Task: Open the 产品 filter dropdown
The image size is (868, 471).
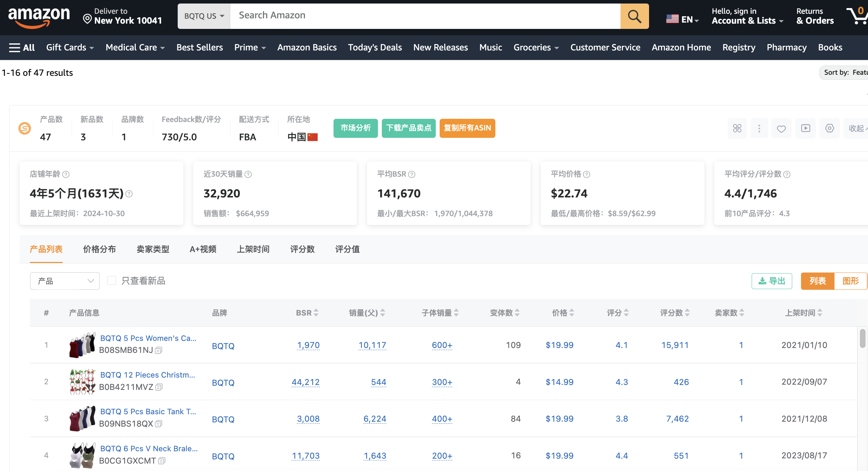Action: pos(65,281)
